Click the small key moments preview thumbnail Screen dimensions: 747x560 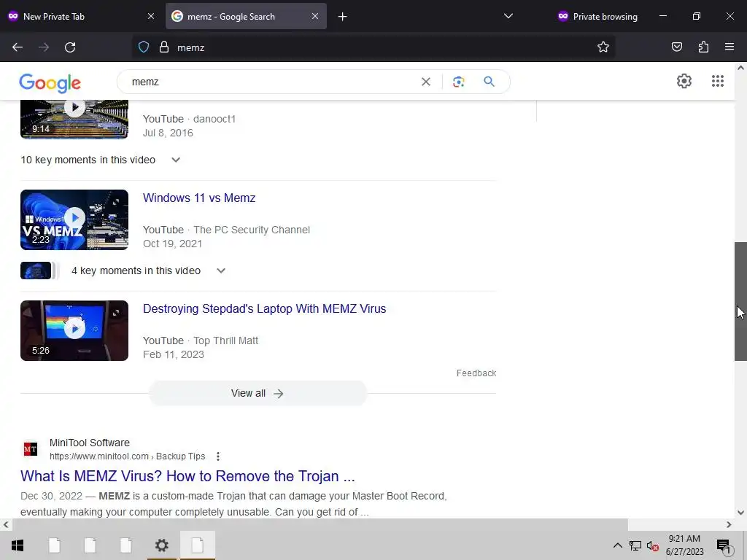[x=36, y=271]
